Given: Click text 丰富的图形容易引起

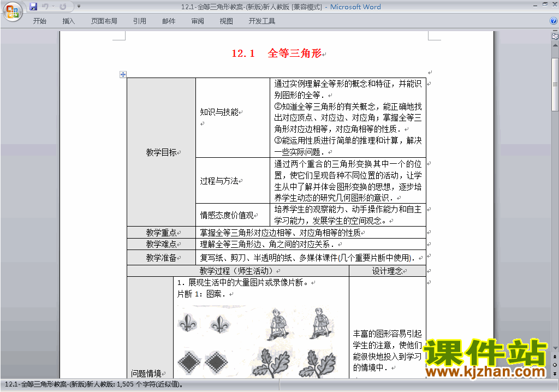Looking at the screenshot, I should click(388, 334).
